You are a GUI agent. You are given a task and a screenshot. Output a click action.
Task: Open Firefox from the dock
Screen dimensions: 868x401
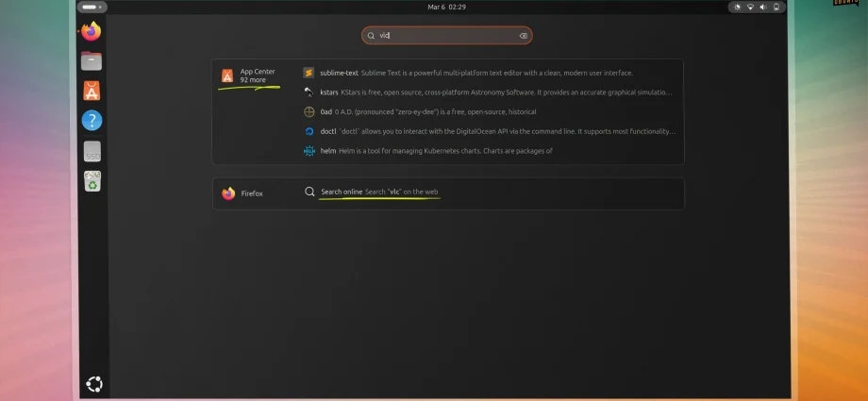point(92,31)
